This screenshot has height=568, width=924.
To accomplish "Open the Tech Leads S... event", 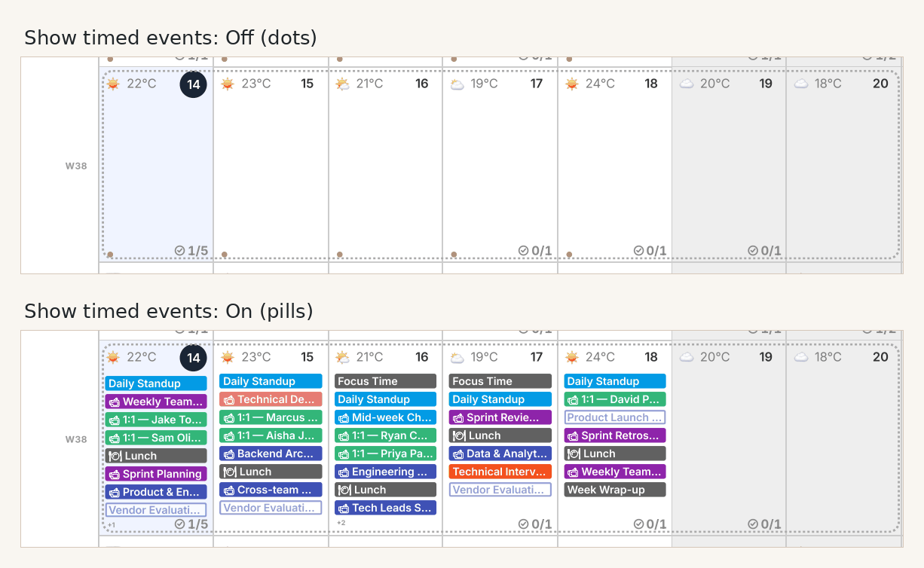I will (386, 508).
